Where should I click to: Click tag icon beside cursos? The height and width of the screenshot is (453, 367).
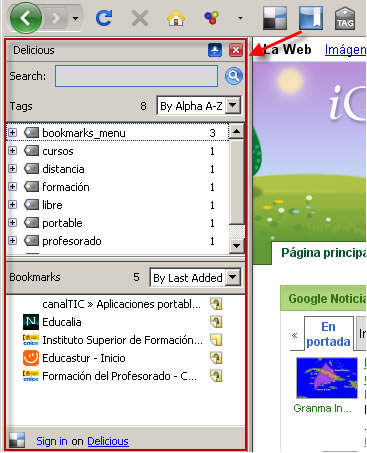coord(31,151)
